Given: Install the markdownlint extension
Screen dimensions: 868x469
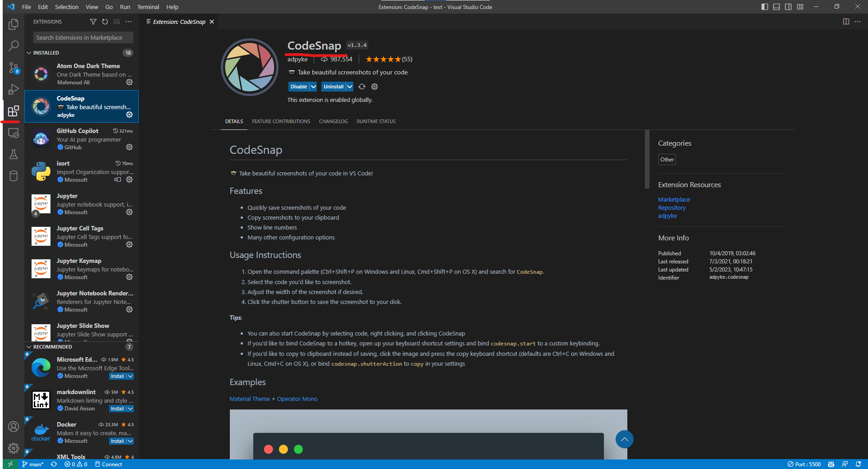Looking at the screenshot, I should click(x=118, y=409).
